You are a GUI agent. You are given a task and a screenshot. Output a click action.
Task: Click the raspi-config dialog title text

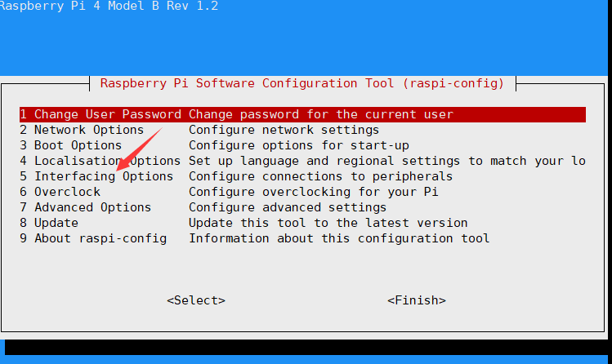(x=302, y=83)
